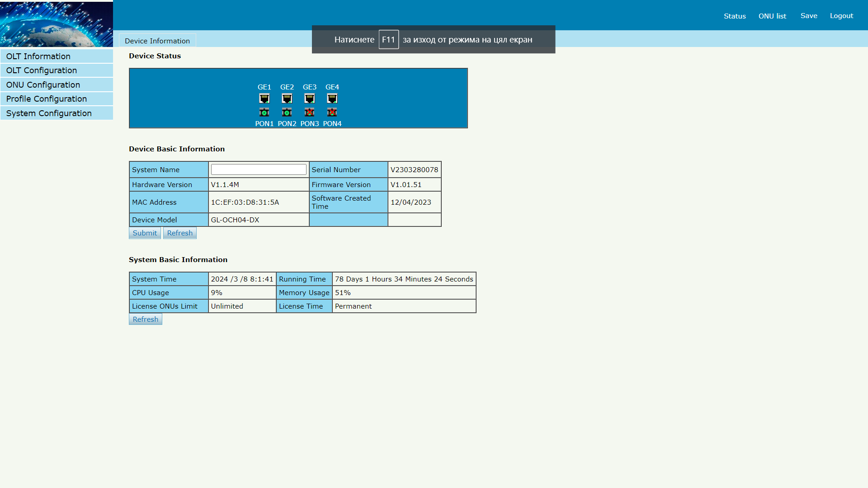
Task: Expand the OLT Information menu
Action: tap(38, 56)
